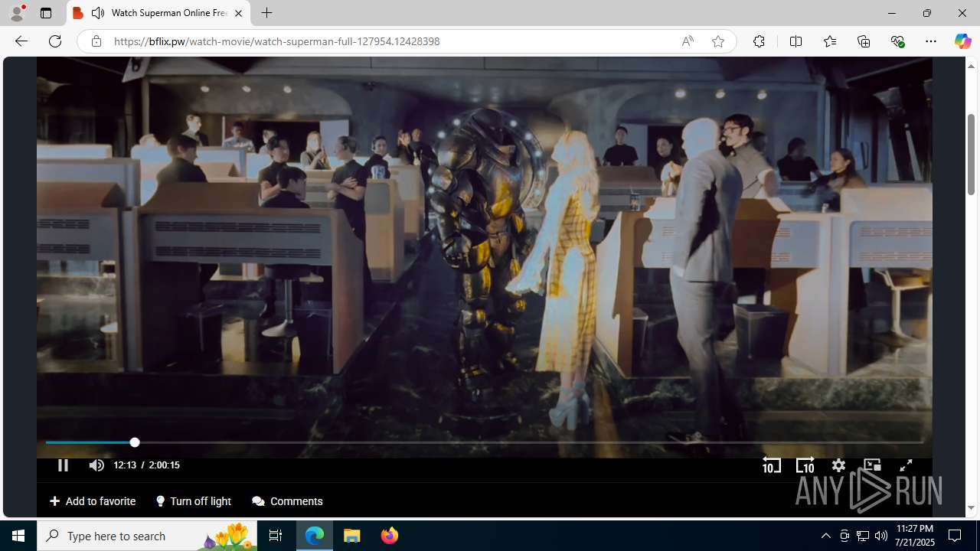Refresh the current browser page
This screenshot has width=980, height=551.
click(55, 41)
